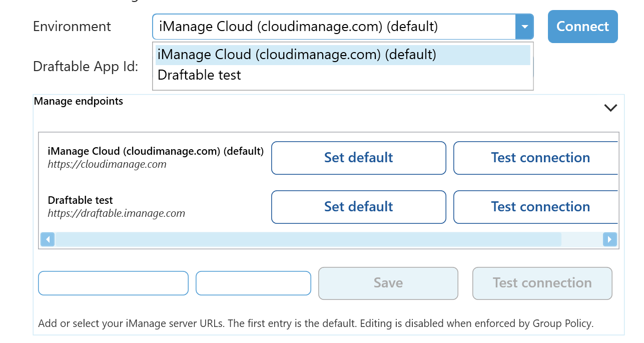Image resolution: width=644 pixels, height=343 pixels.
Task: Click the Manage endpoints header label
Action: click(79, 101)
